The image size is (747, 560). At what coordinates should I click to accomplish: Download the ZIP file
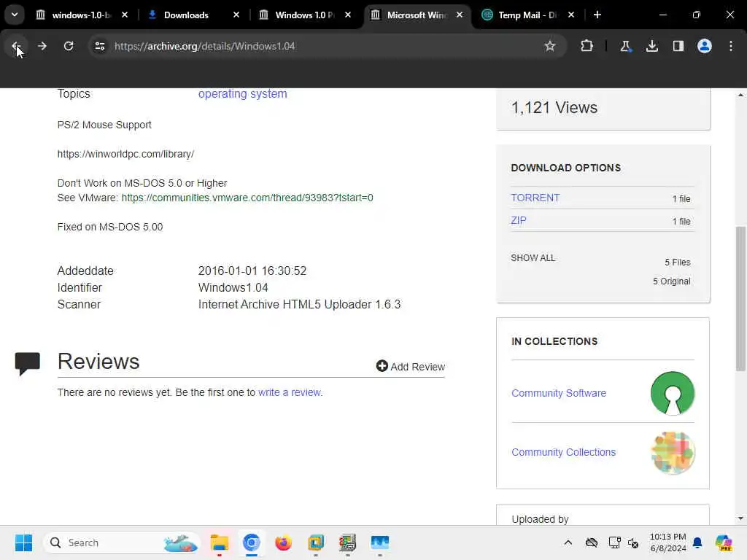(x=519, y=220)
